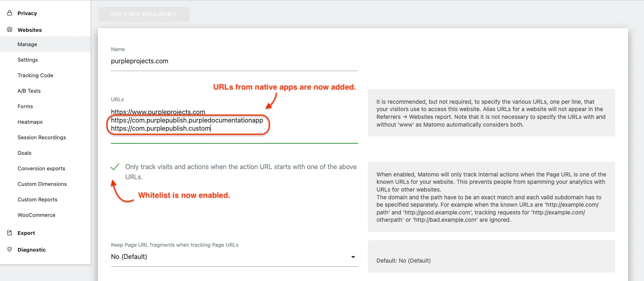
Task: Open the Goals page
Action: click(x=24, y=153)
